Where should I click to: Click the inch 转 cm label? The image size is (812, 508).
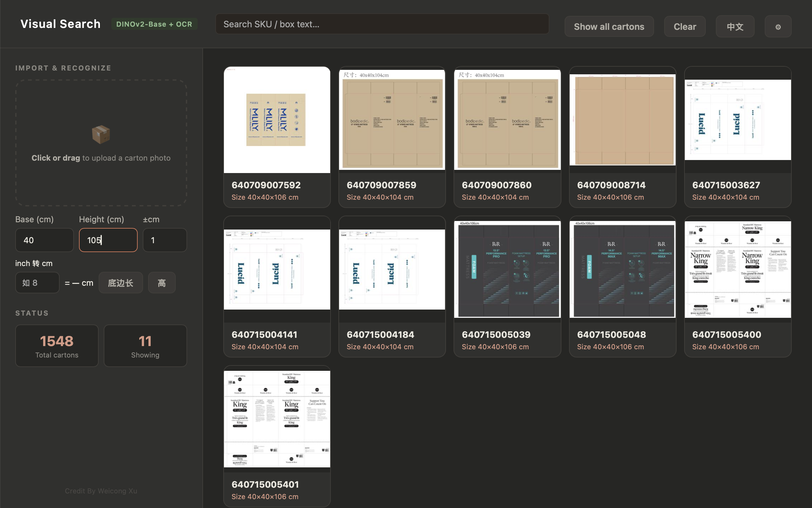pos(34,264)
